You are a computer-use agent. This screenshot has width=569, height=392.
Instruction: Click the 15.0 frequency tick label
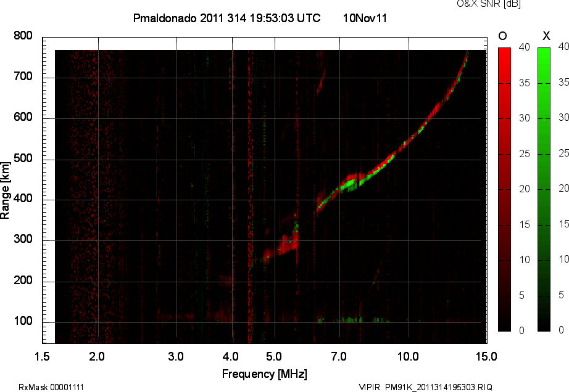[x=486, y=356]
